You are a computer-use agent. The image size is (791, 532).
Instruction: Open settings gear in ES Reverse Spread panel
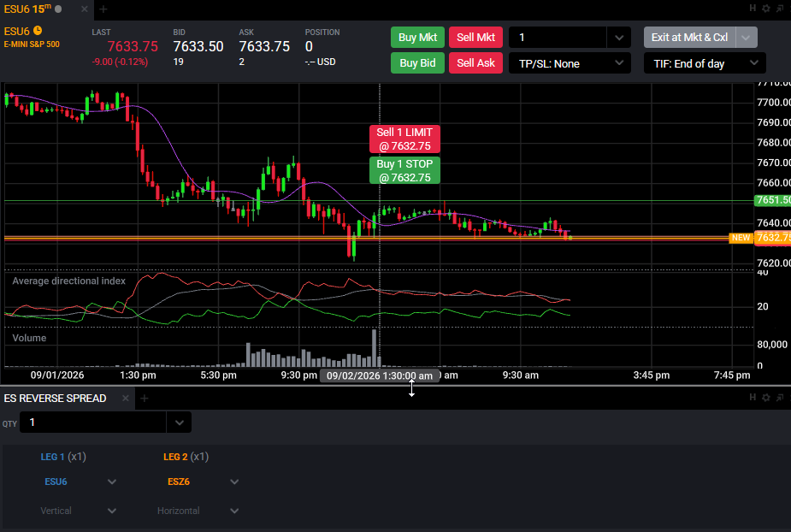click(x=766, y=397)
